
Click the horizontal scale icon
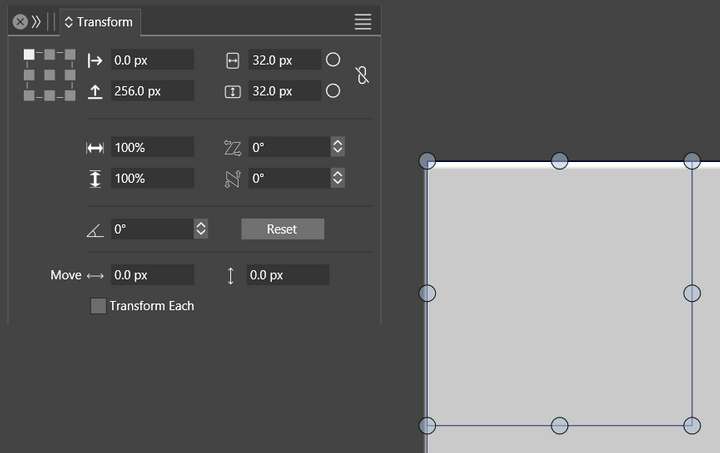pyautogui.click(x=95, y=148)
